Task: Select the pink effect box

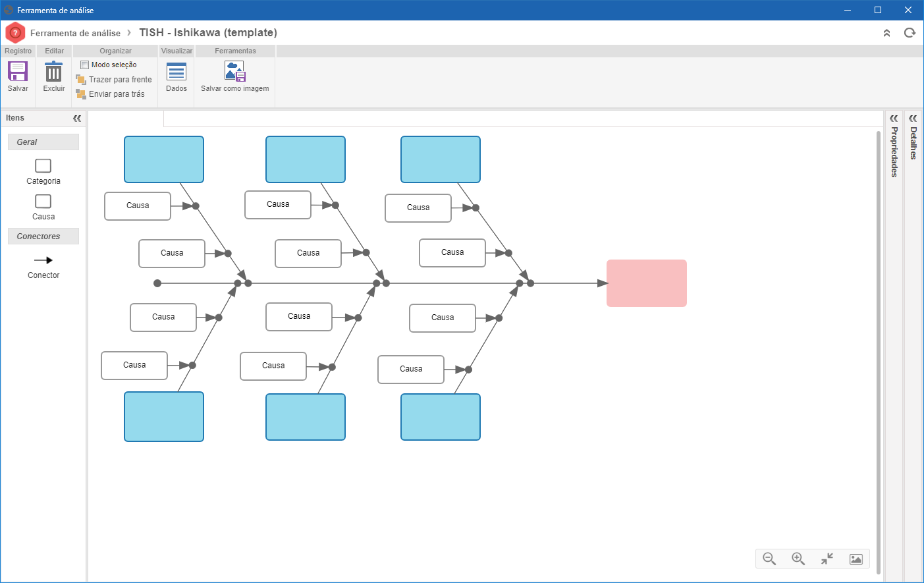Action: tap(647, 283)
